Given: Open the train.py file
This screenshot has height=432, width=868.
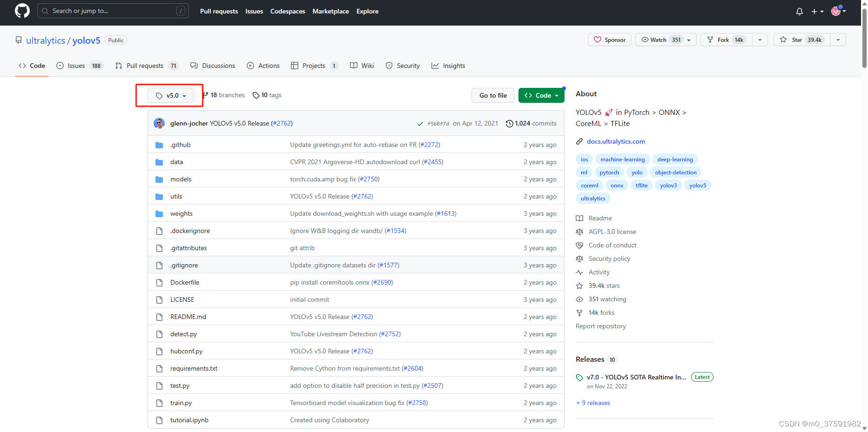Looking at the screenshot, I should tap(181, 403).
